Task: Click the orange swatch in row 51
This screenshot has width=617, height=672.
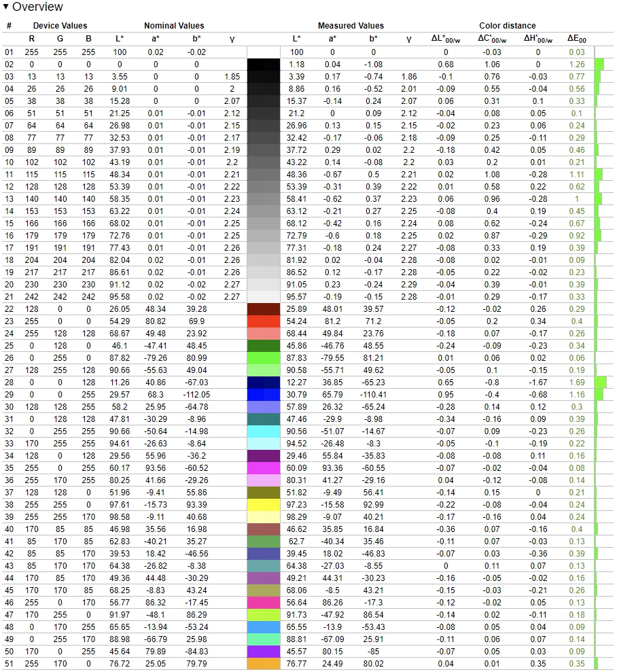Action: tap(264, 663)
